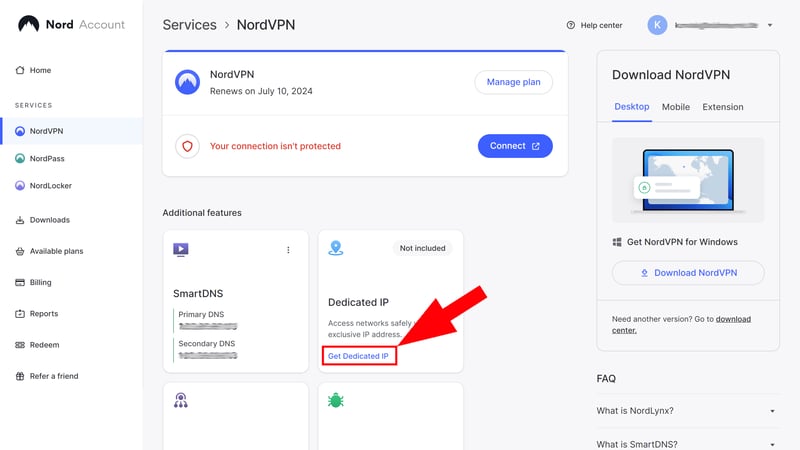Expand the What is SmartDNS? FAQ
The image size is (800, 450).
pos(688,444)
